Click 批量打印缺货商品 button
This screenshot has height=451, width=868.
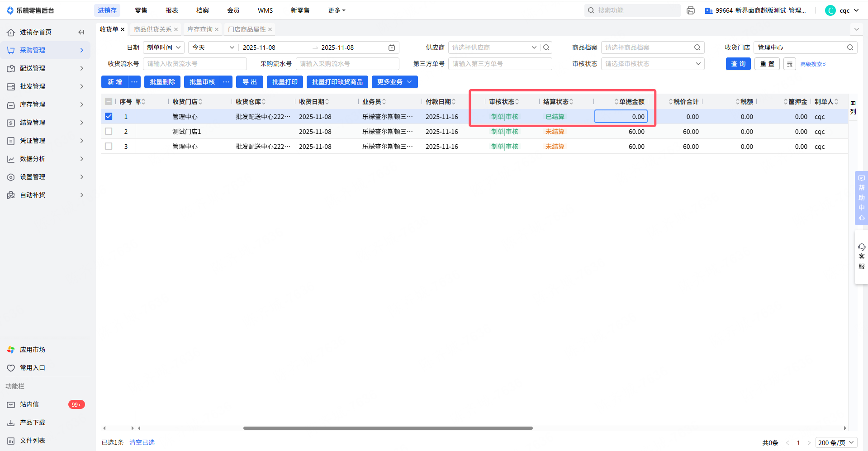(x=337, y=82)
